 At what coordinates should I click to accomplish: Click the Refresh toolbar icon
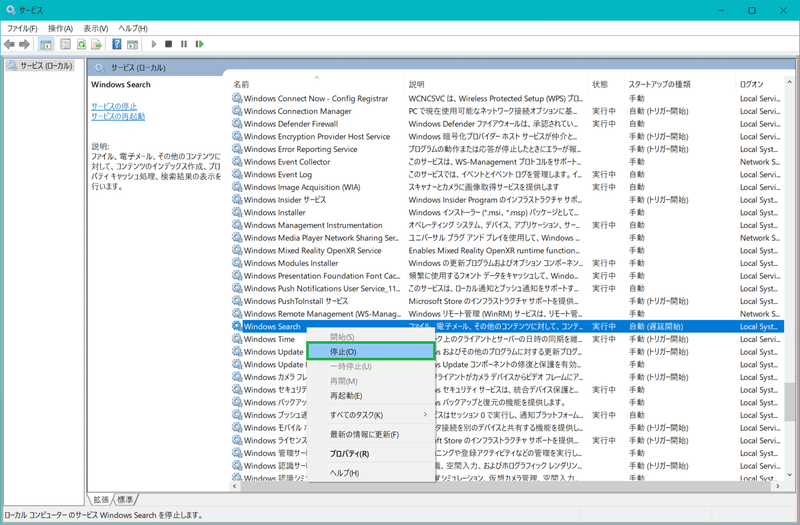(x=81, y=44)
